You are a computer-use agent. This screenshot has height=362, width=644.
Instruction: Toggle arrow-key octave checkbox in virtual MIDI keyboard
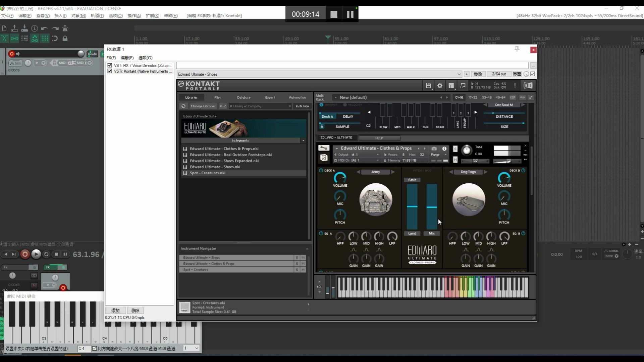click(x=95, y=349)
